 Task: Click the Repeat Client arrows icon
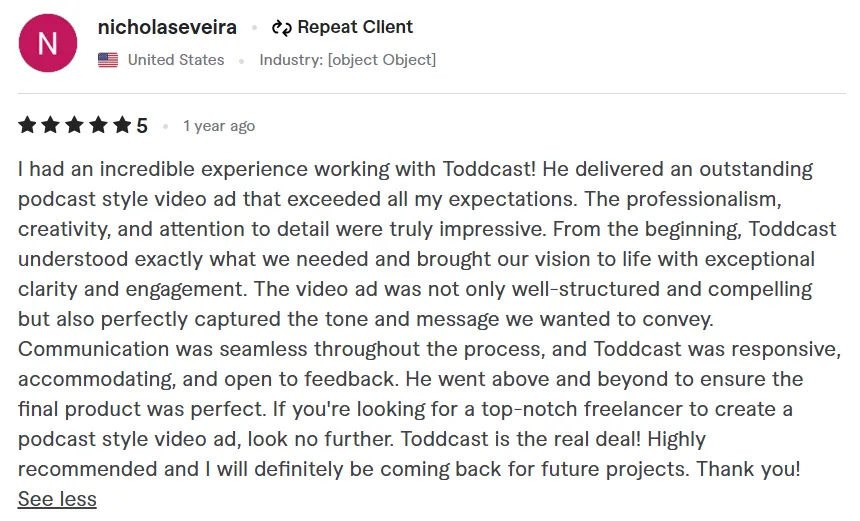(x=281, y=28)
